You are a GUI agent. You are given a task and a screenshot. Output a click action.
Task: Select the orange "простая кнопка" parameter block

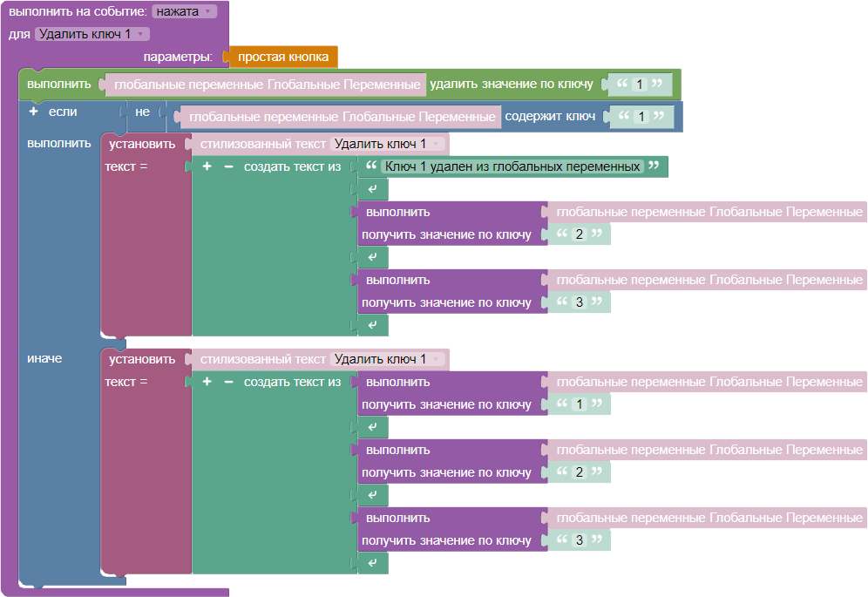(283, 57)
